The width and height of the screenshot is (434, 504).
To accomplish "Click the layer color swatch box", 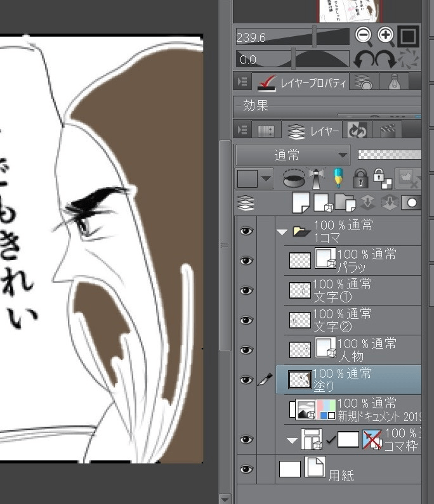I will (x=247, y=178).
